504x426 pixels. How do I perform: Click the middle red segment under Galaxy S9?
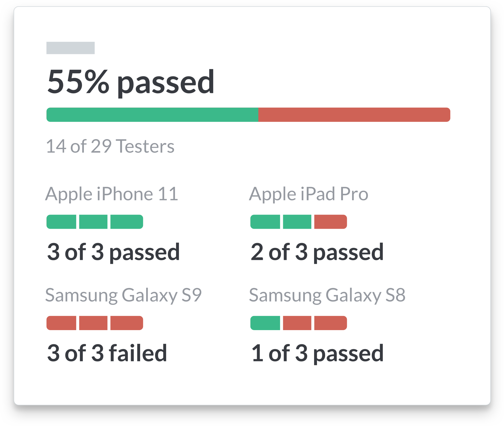(93, 323)
